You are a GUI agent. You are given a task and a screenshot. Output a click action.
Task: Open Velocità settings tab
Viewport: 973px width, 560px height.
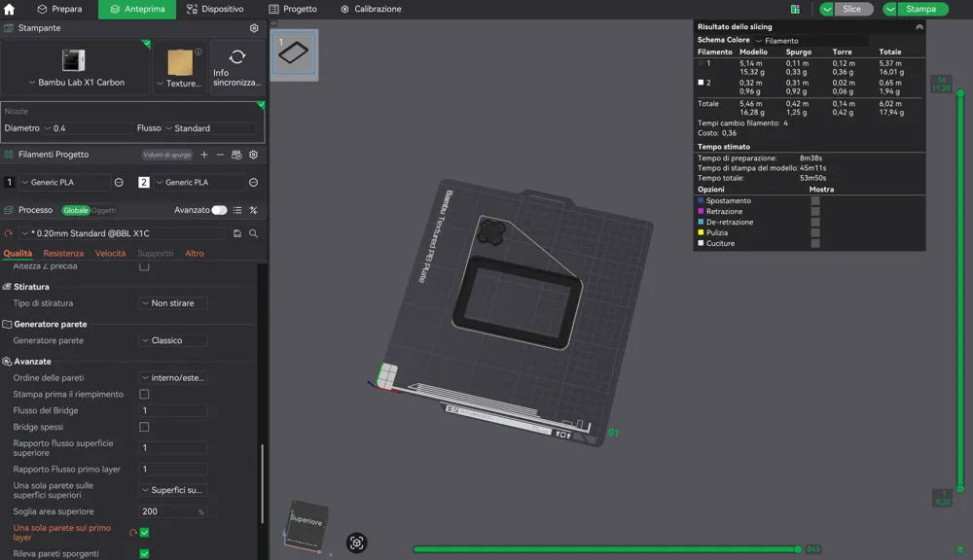pyautogui.click(x=111, y=253)
